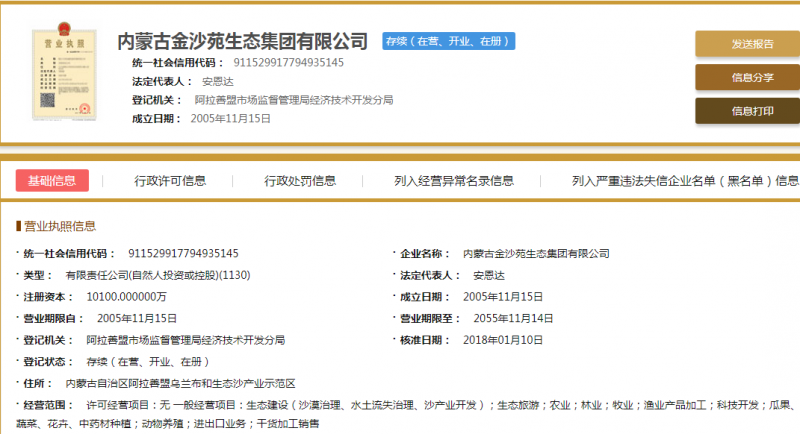
Task: Select header credit code 911529917794935145
Action: 288,63
